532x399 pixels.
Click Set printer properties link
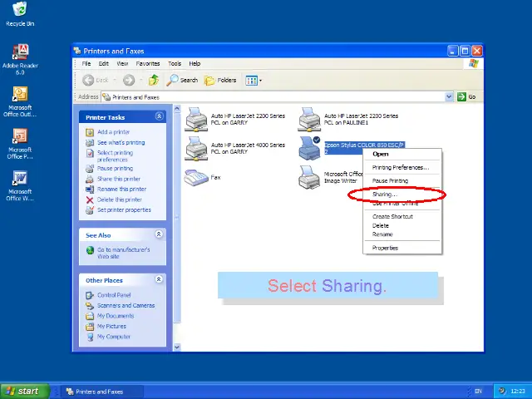tap(124, 210)
